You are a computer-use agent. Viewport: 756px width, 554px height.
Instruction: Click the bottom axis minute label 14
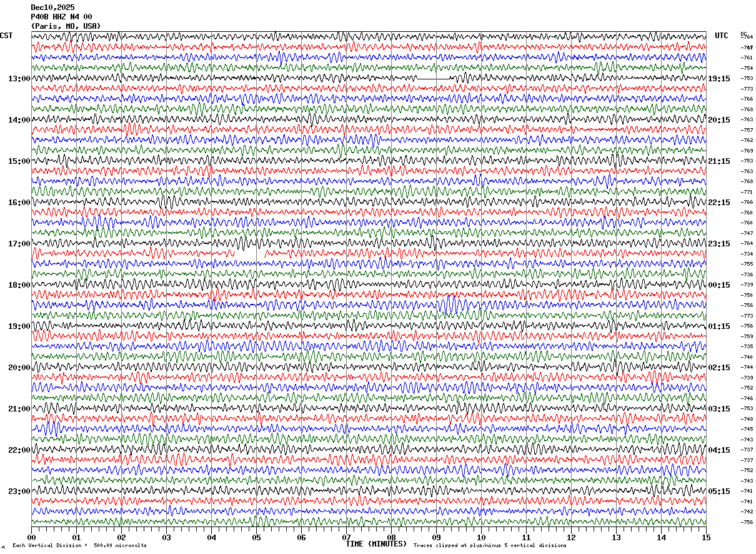(x=661, y=537)
